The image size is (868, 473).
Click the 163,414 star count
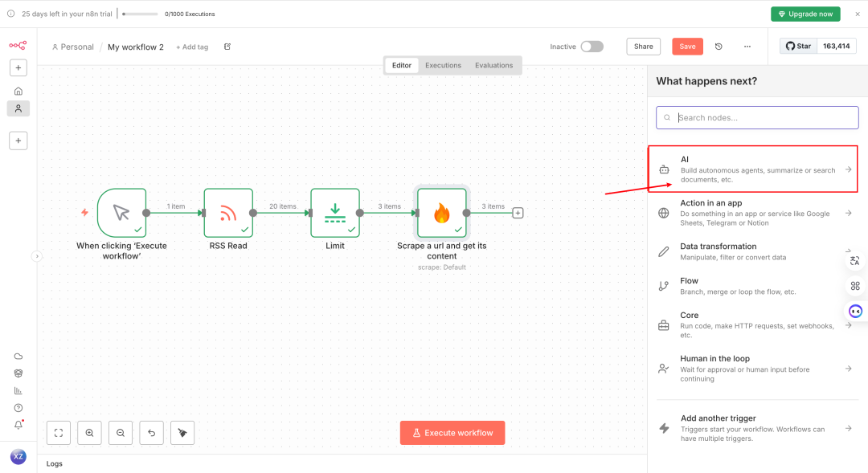pyautogui.click(x=836, y=46)
